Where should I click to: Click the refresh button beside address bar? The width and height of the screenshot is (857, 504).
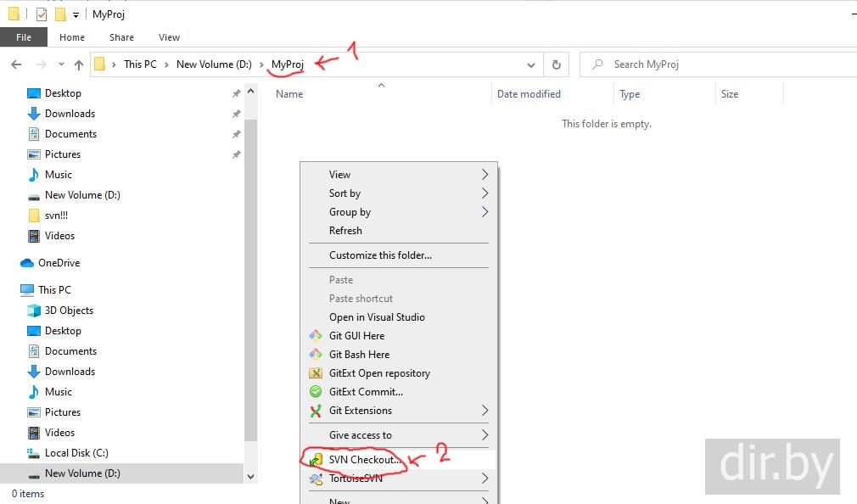(557, 64)
